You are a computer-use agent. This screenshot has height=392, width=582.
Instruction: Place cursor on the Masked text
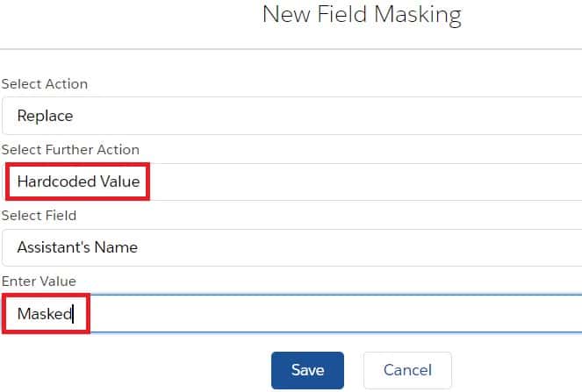pyautogui.click(x=43, y=313)
